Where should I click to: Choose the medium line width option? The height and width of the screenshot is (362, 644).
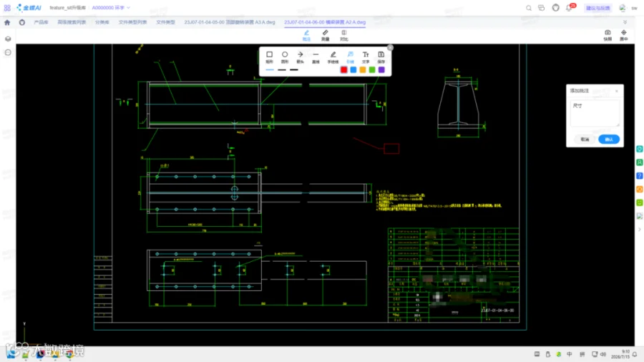[x=282, y=70]
